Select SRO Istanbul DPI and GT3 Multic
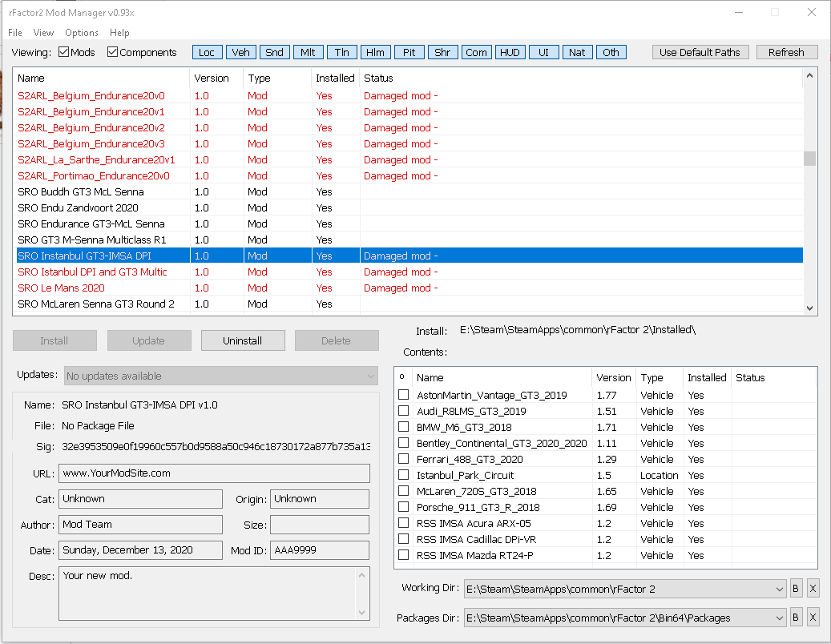This screenshot has width=831, height=644. point(408,272)
